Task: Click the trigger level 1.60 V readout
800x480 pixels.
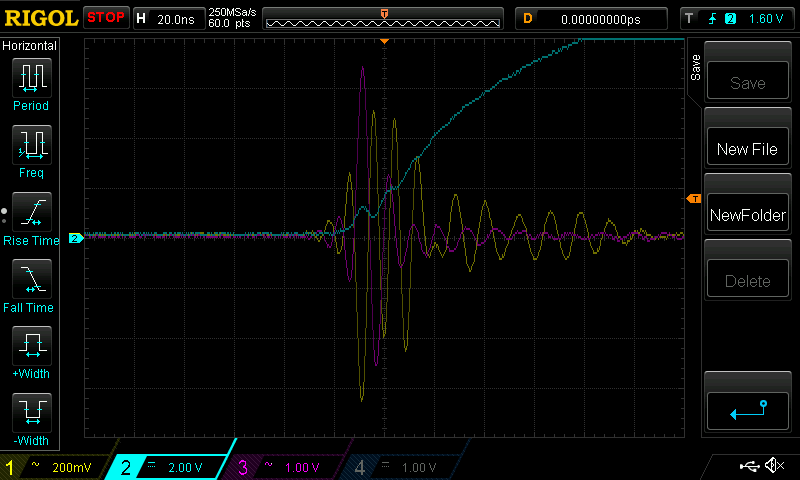Action: coord(765,19)
